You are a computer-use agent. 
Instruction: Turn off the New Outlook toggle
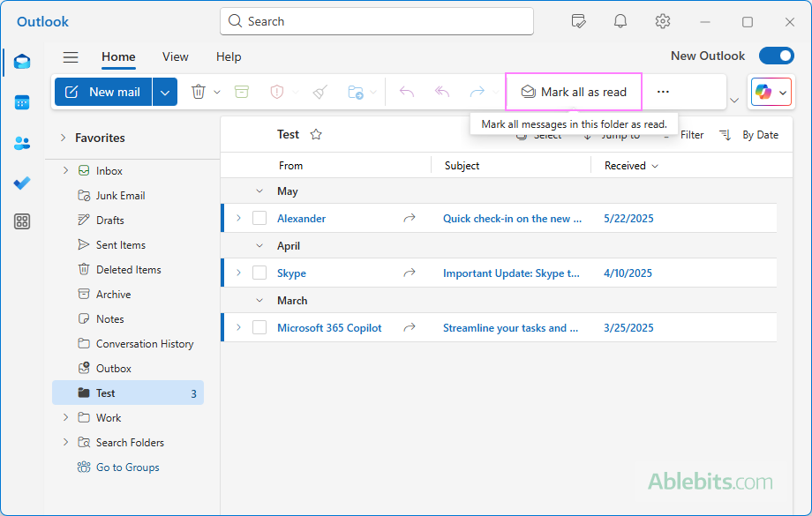[776, 56]
